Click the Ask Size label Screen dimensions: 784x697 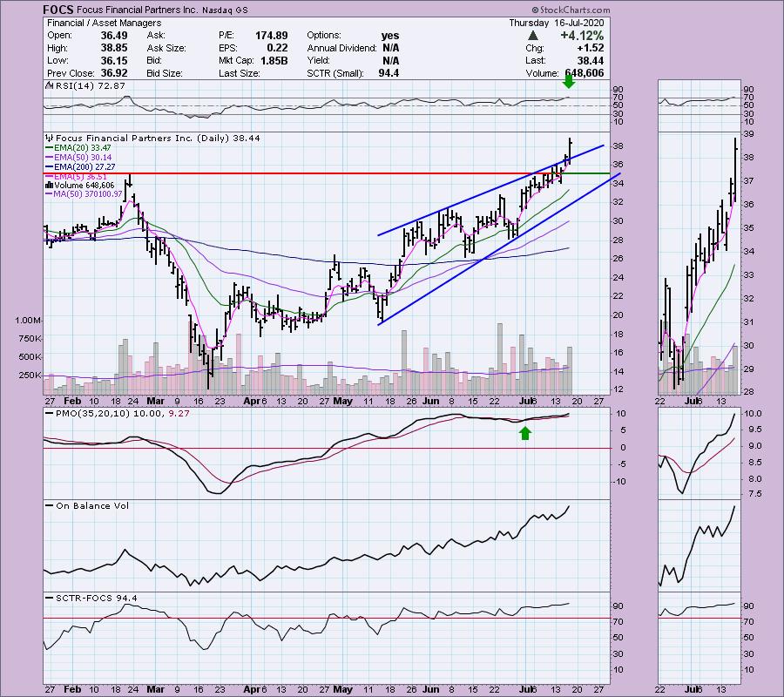166,48
